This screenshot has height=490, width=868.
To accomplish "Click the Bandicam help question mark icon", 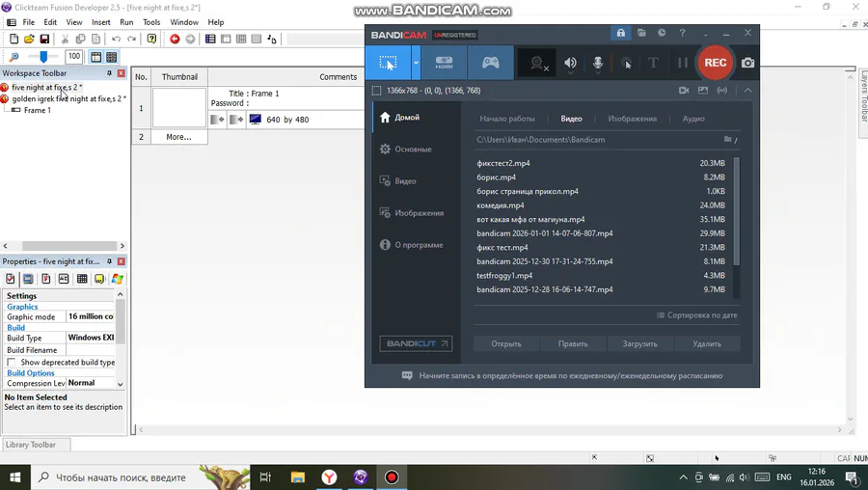I will (x=682, y=33).
